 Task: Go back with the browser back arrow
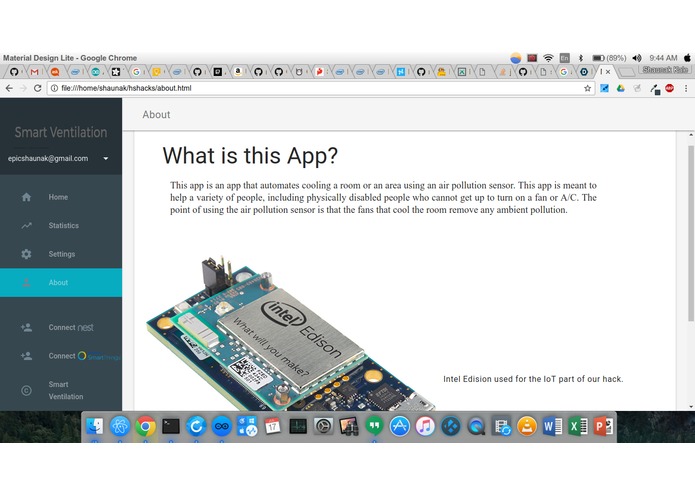[x=9, y=88]
